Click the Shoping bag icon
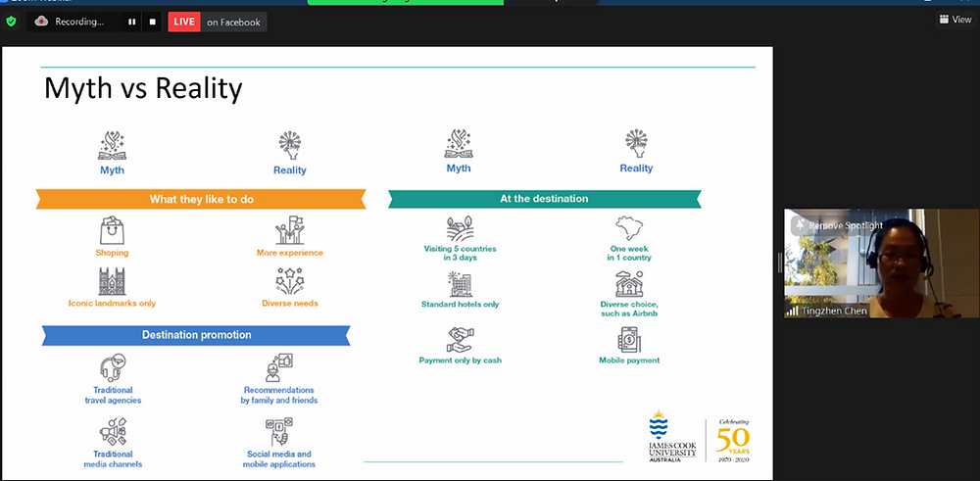Image resolution: width=980 pixels, height=481 pixels. pyautogui.click(x=112, y=230)
